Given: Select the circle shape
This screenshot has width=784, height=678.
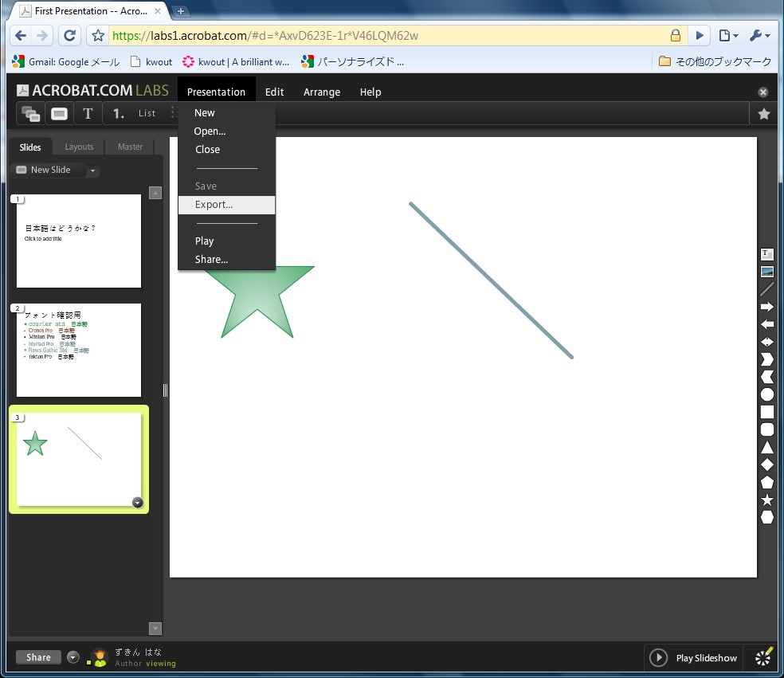Looking at the screenshot, I should tap(766, 394).
